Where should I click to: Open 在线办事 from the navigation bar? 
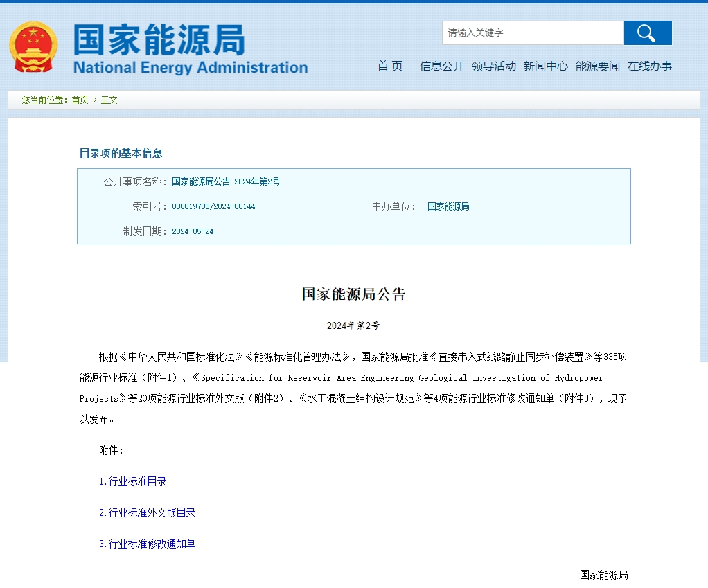point(650,66)
